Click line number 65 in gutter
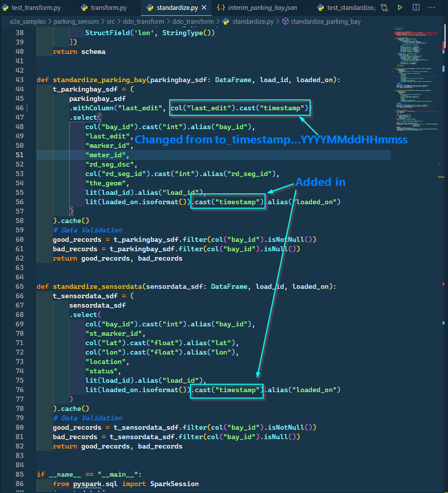The height and width of the screenshot is (493, 448). [x=19, y=286]
